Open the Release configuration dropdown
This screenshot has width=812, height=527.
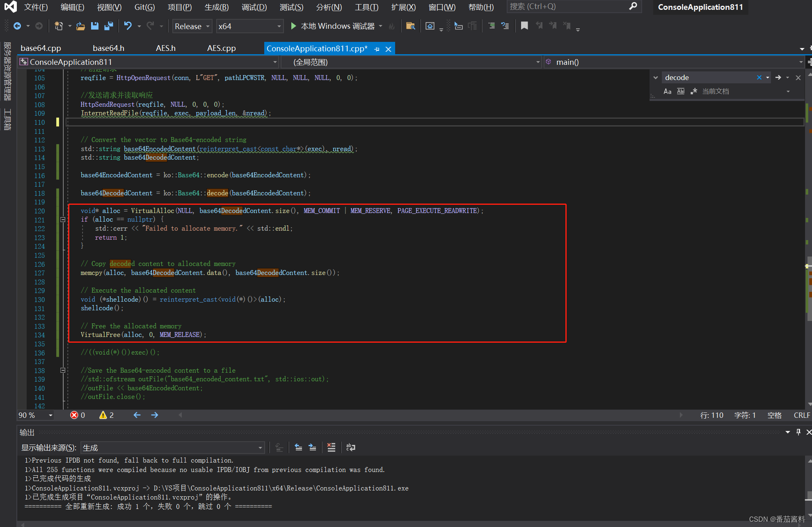192,26
